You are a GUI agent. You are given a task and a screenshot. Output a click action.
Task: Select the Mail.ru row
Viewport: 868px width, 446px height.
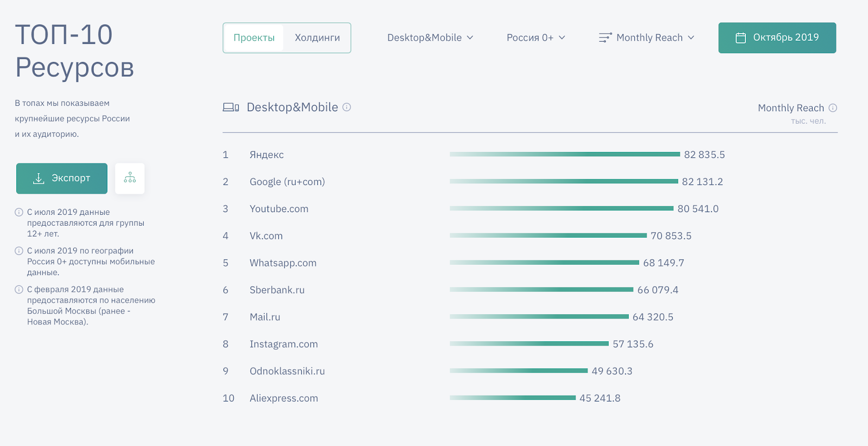[529, 317]
